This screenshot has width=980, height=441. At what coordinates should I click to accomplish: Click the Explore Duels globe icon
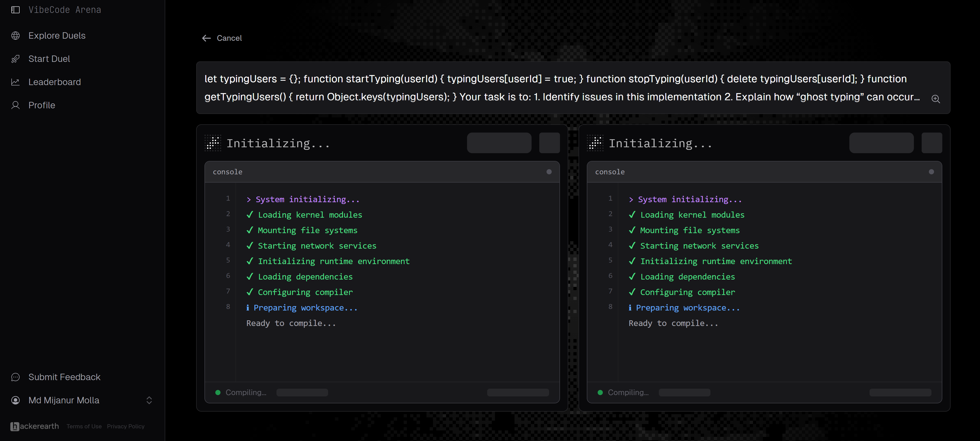(15, 36)
